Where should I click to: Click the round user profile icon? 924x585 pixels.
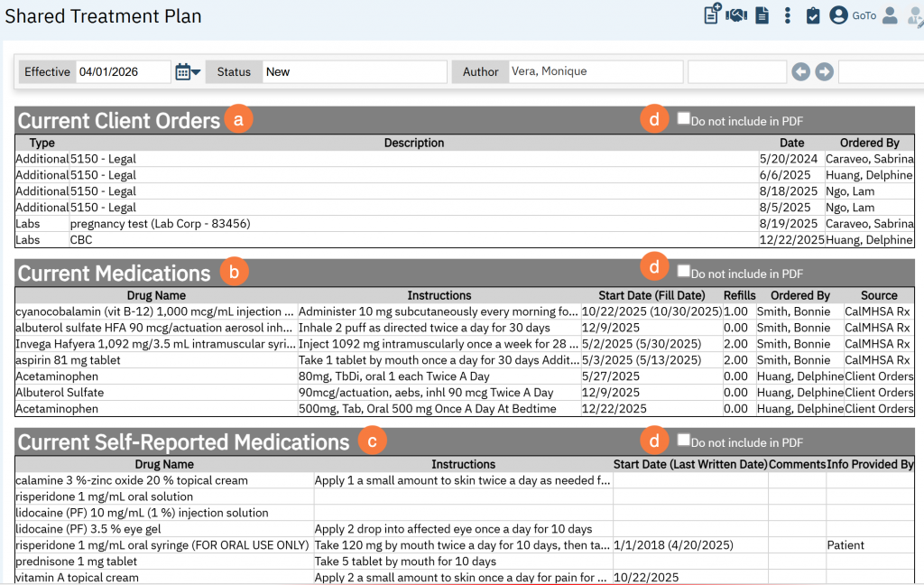pos(838,15)
